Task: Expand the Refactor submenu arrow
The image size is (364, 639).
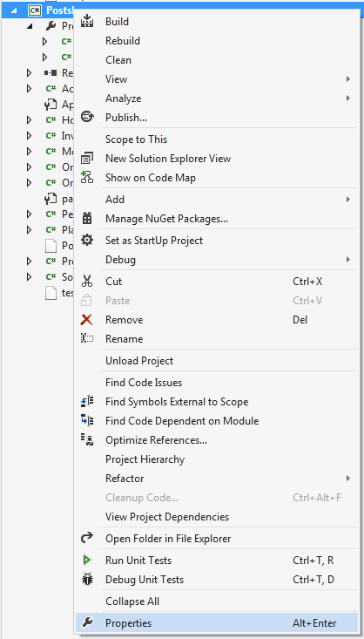Action: pyautogui.click(x=348, y=479)
